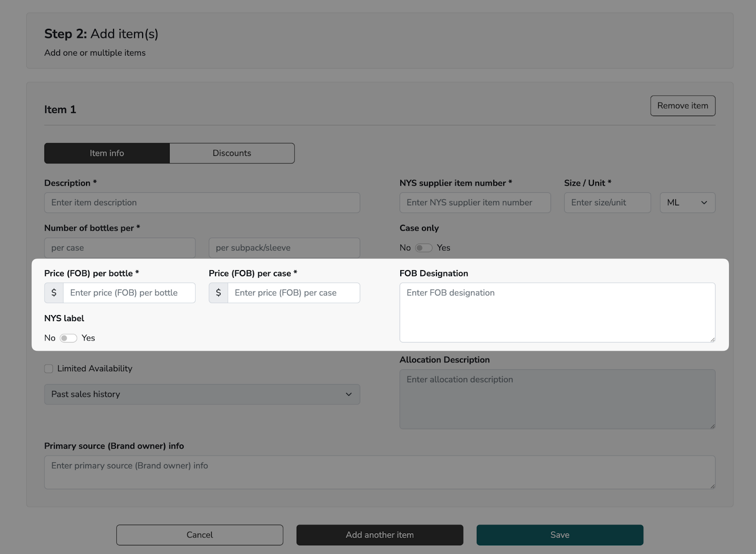Click the Enter size/unit field
Viewport: 756px width, 554px height.
pos(607,202)
